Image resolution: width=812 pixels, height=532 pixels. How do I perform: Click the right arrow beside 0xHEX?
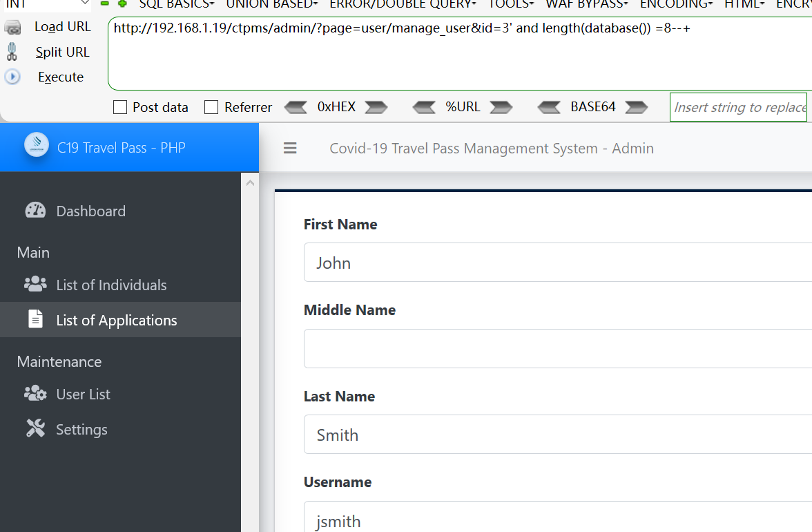click(376, 107)
